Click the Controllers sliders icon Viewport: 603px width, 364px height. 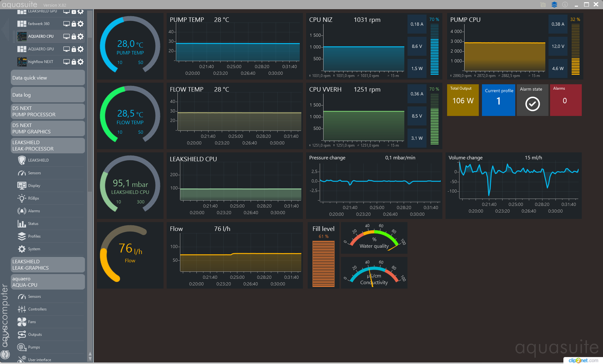pyautogui.click(x=22, y=309)
